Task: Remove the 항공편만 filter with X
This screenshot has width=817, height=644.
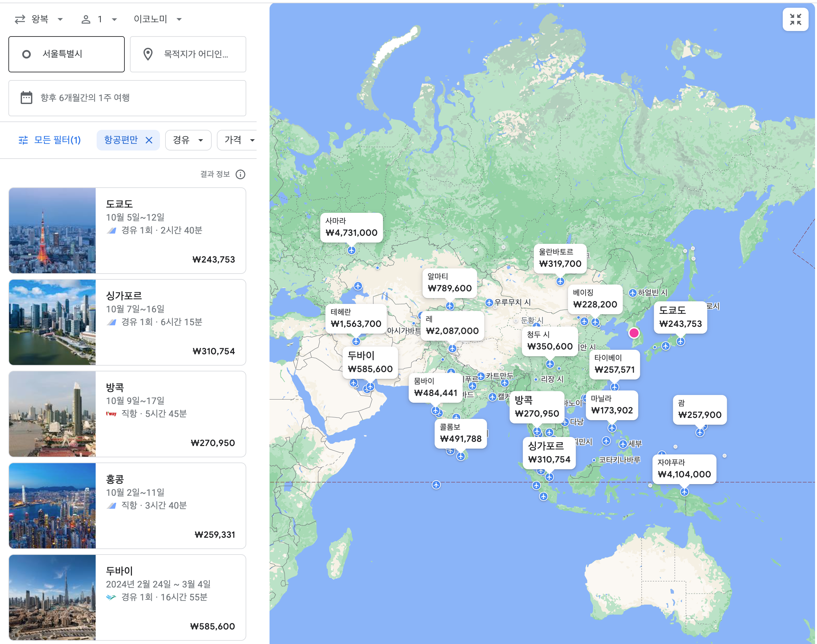Action: 149,140
